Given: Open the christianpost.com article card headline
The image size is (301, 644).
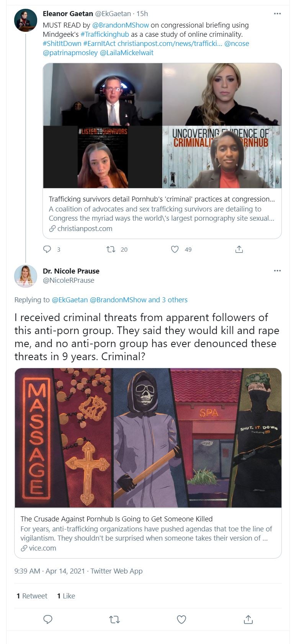Looking at the screenshot, I should (x=162, y=199).
